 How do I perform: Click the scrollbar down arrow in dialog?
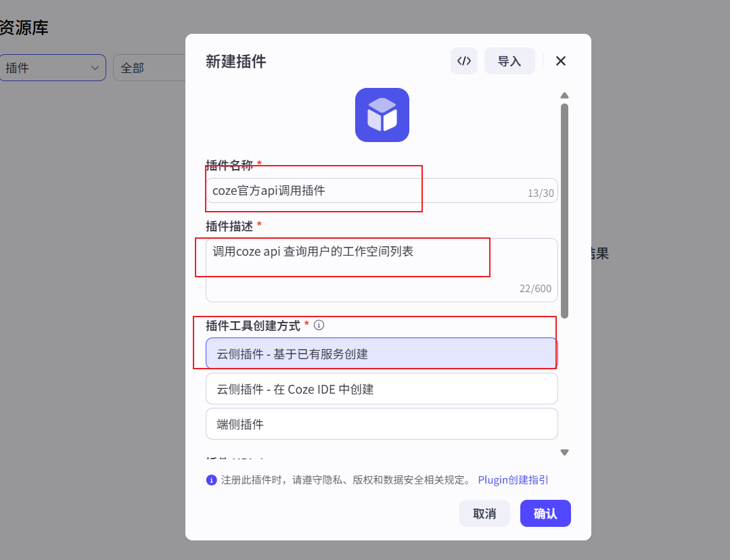[x=564, y=452]
